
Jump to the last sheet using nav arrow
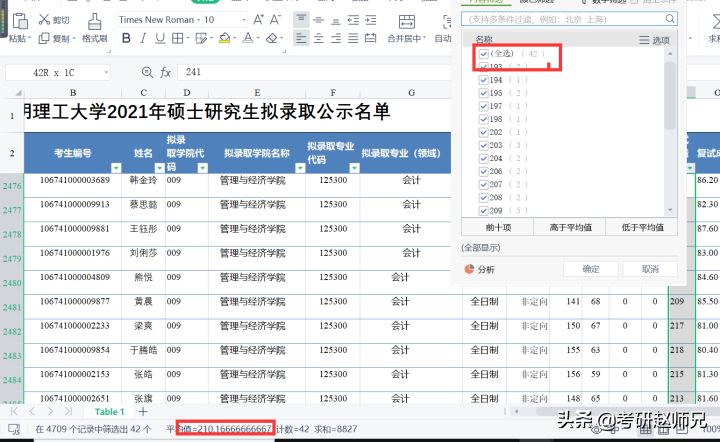click(68, 412)
